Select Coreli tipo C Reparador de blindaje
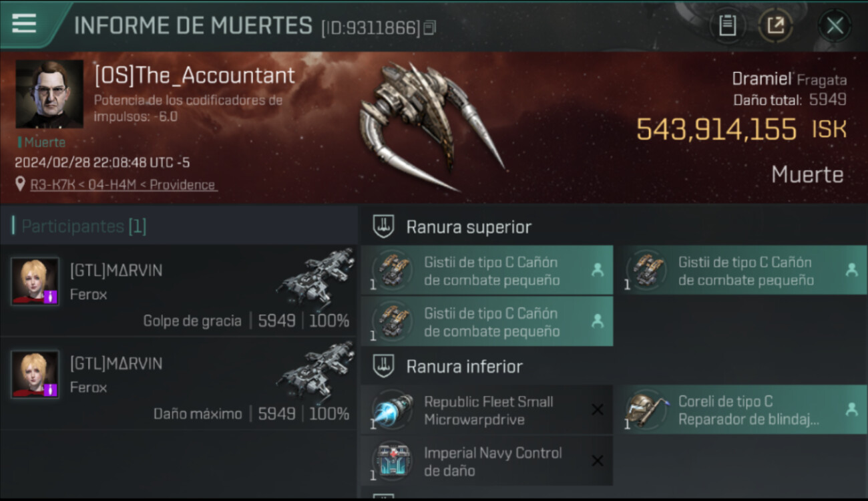 point(741,410)
